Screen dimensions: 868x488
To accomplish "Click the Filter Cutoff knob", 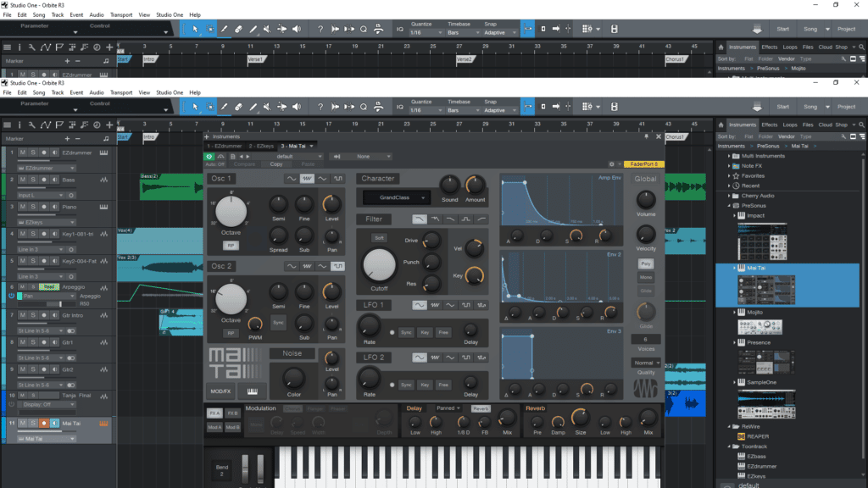I will click(379, 264).
